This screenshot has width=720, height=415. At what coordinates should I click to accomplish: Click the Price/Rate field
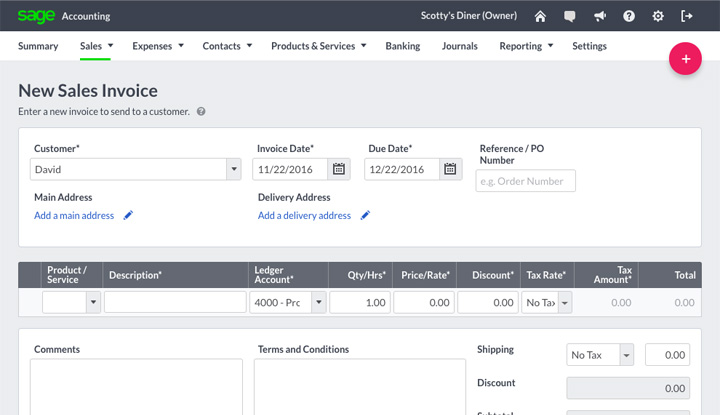[424, 302]
